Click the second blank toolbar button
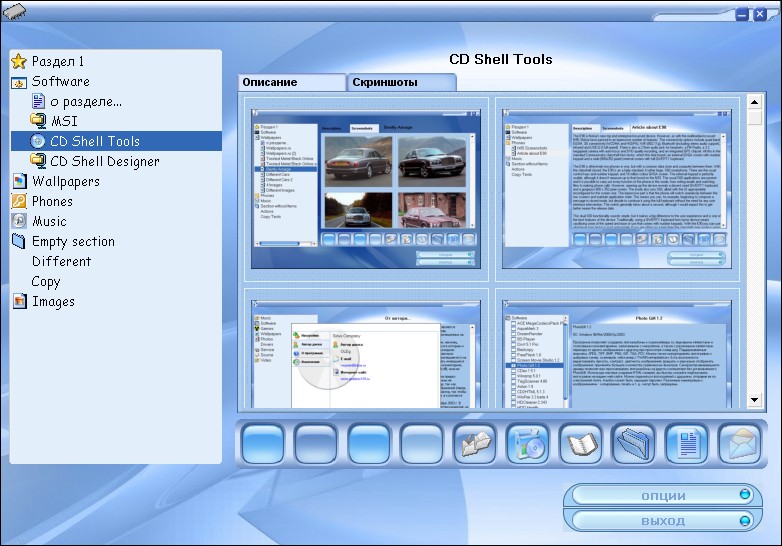 point(315,444)
